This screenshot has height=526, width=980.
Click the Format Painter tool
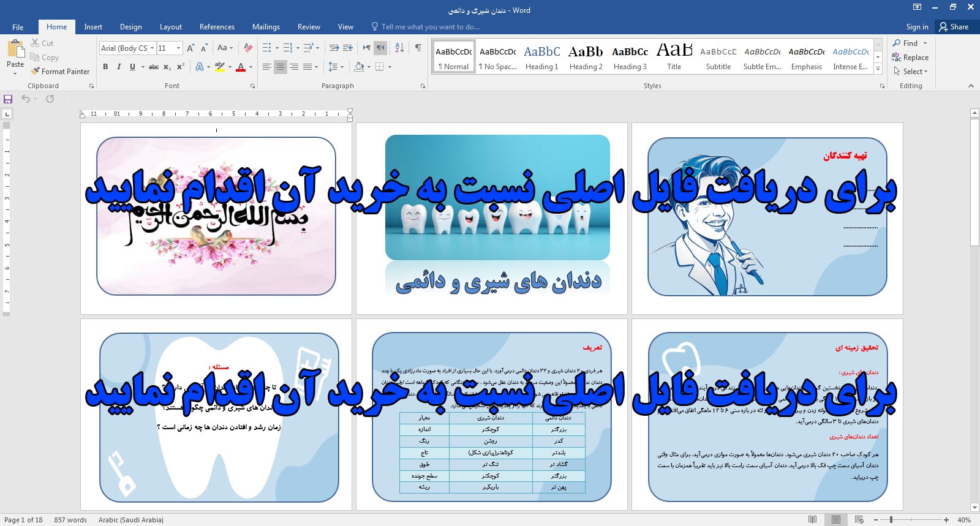tap(60, 72)
